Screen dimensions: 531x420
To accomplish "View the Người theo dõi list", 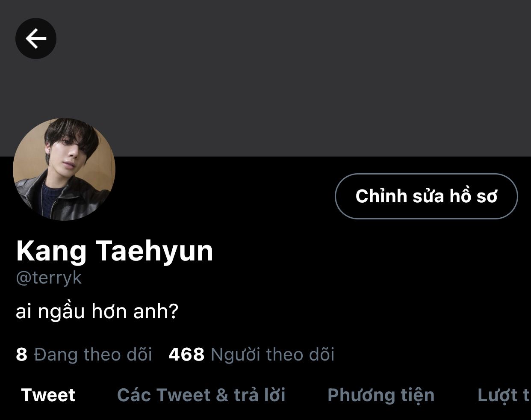I will click(x=251, y=355).
